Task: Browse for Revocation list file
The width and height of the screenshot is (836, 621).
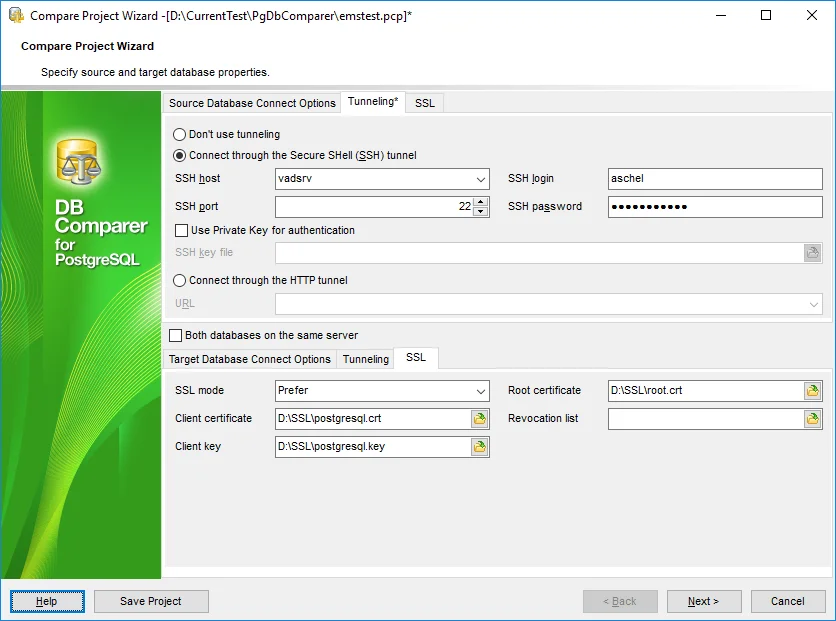Action: (813, 419)
